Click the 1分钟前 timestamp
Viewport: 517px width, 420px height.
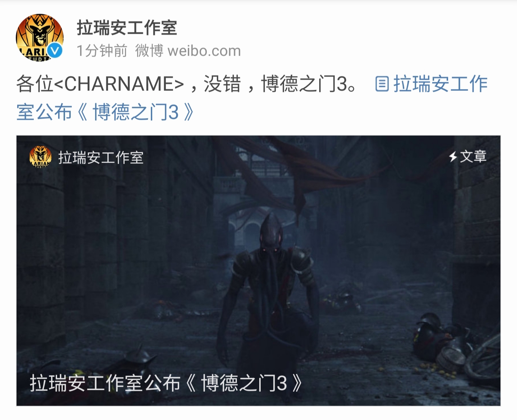(x=102, y=51)
